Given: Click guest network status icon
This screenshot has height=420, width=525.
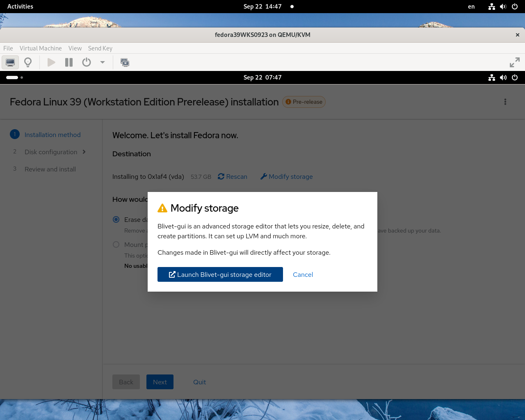Looking at the screenshot, I should (492, 78).
